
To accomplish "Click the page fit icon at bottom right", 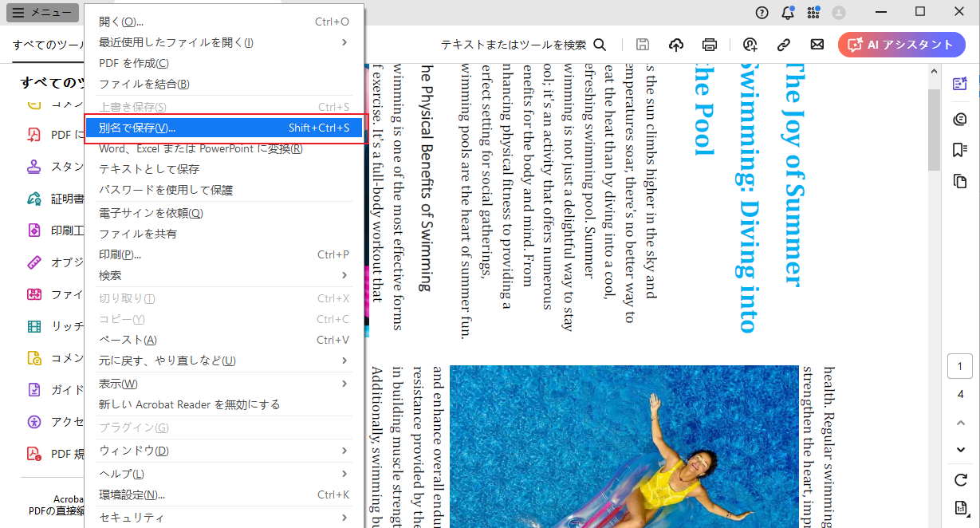I will (x=960, y=508).
